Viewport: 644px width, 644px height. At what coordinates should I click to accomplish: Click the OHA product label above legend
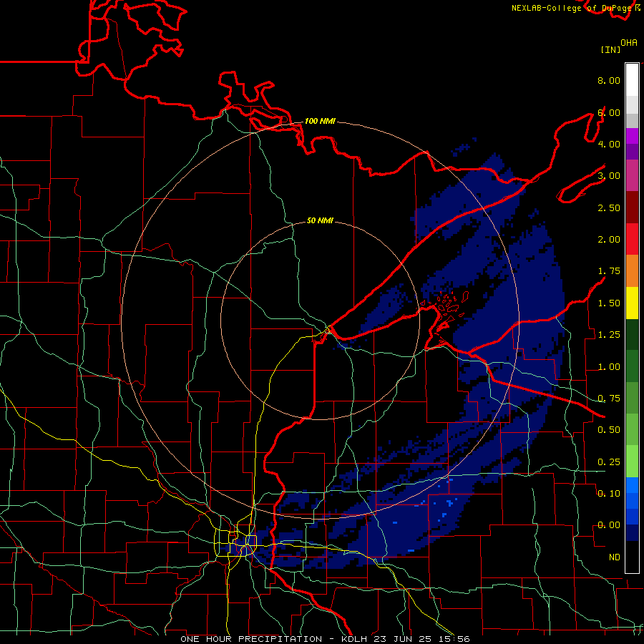[629, 43]
